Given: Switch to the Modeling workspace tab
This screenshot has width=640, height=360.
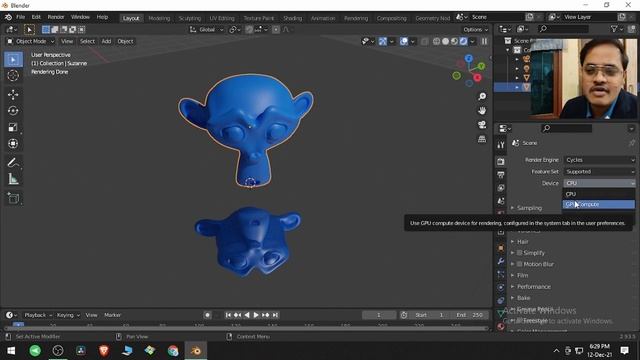Looking at the screenshot, I should click(159, 18).
